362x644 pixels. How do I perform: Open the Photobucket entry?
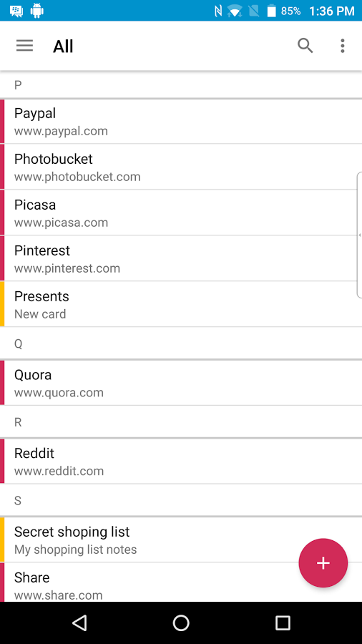181,167
